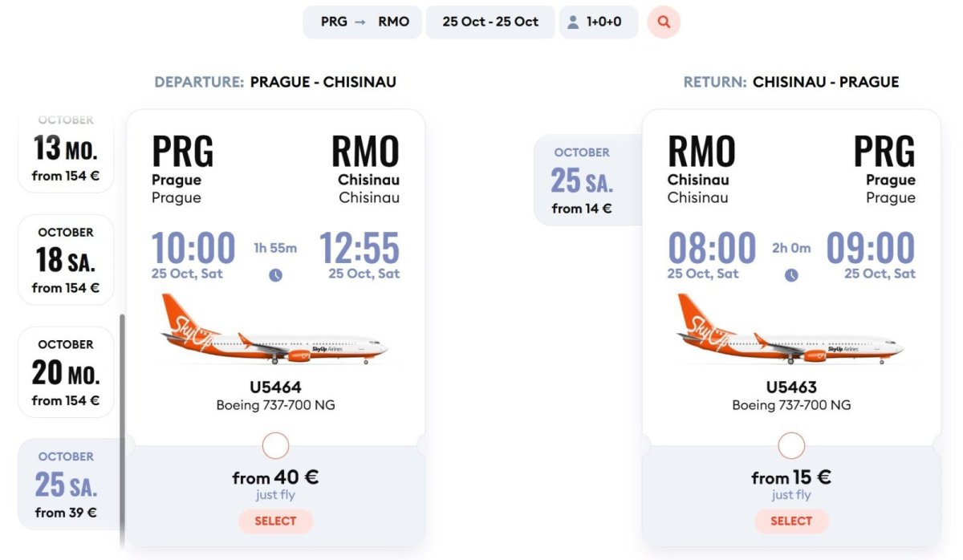
Task: Choose October 25 Sa. from 14 € return
Action: [x=582, y=180]
